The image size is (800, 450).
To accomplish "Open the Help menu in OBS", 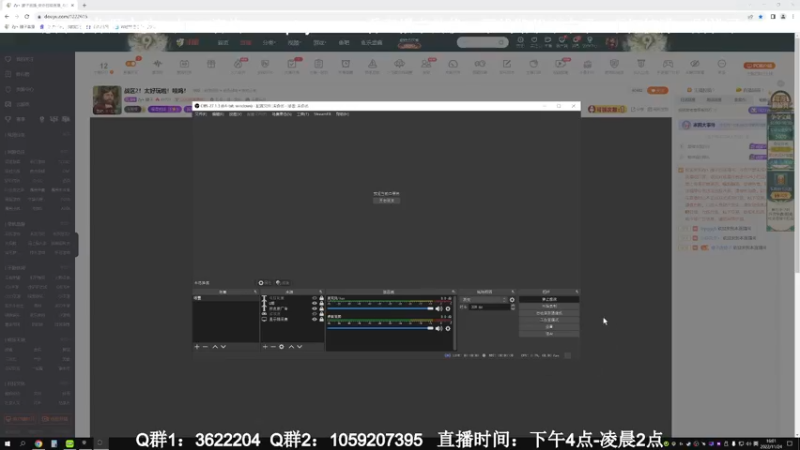I will tap(342, 114).
